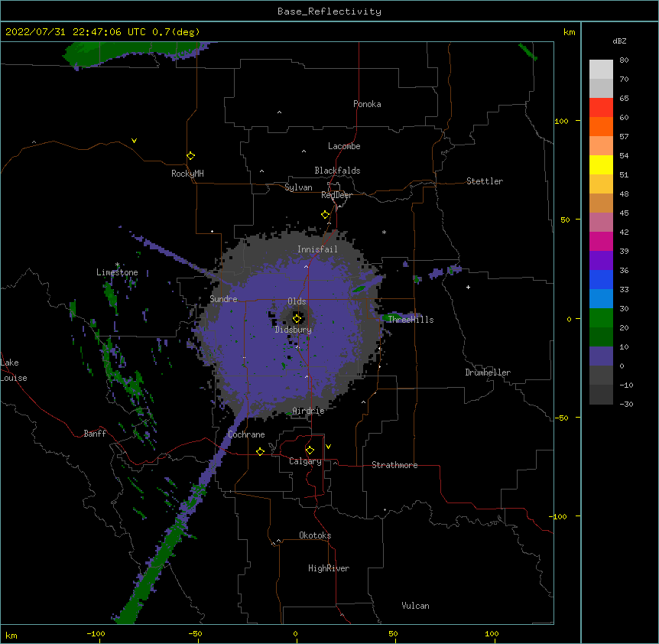Click the Olds label
Viewport: 659px width, 644px height.
[297, 301]
